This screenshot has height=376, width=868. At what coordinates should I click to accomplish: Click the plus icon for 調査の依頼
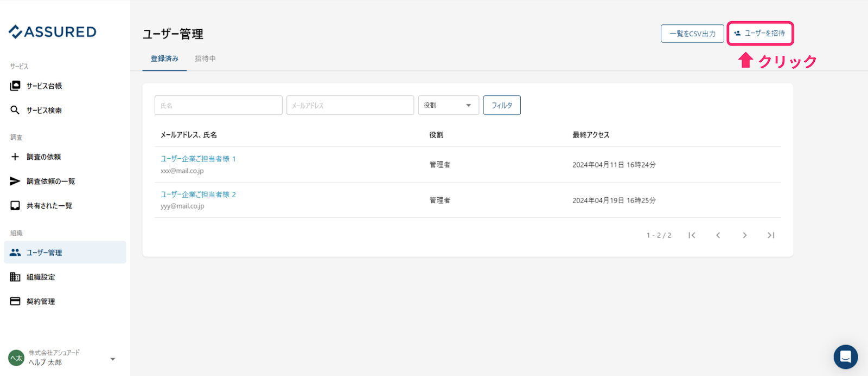click(15, 157)
